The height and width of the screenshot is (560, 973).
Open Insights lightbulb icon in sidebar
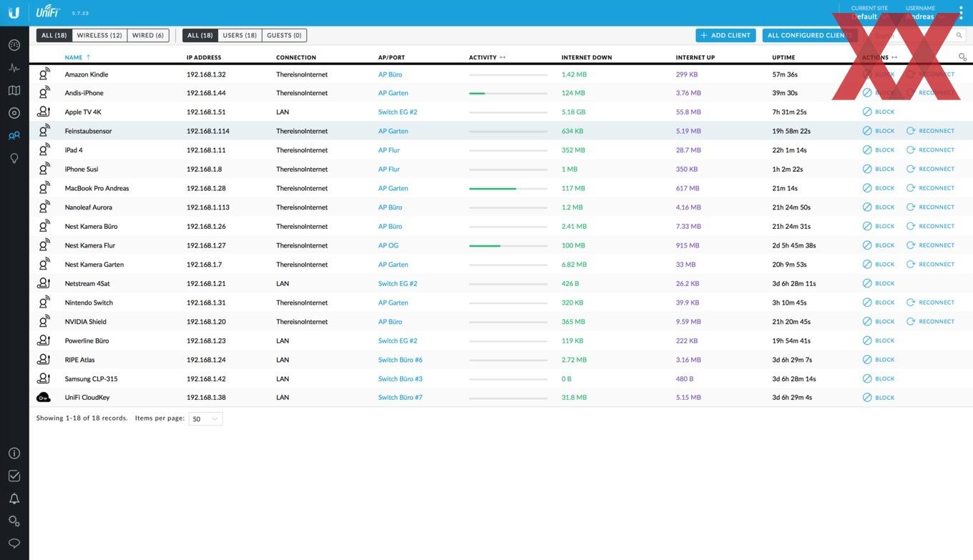click(14, 158)
